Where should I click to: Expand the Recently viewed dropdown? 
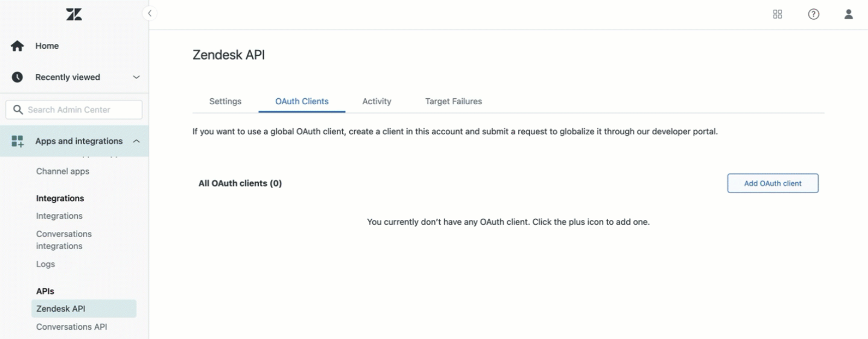point(136,77)
